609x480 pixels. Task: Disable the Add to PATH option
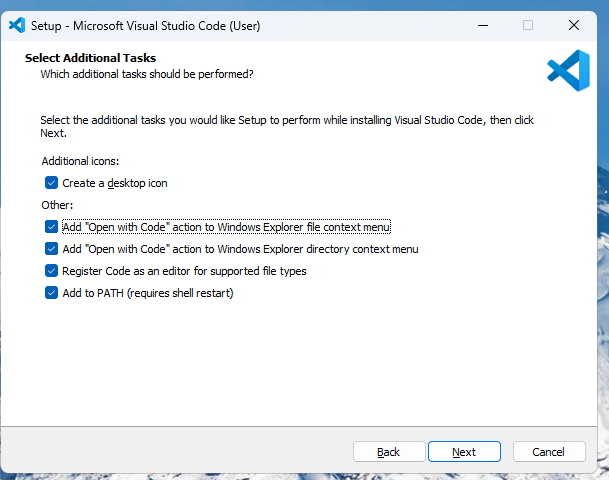pos(51,293)
